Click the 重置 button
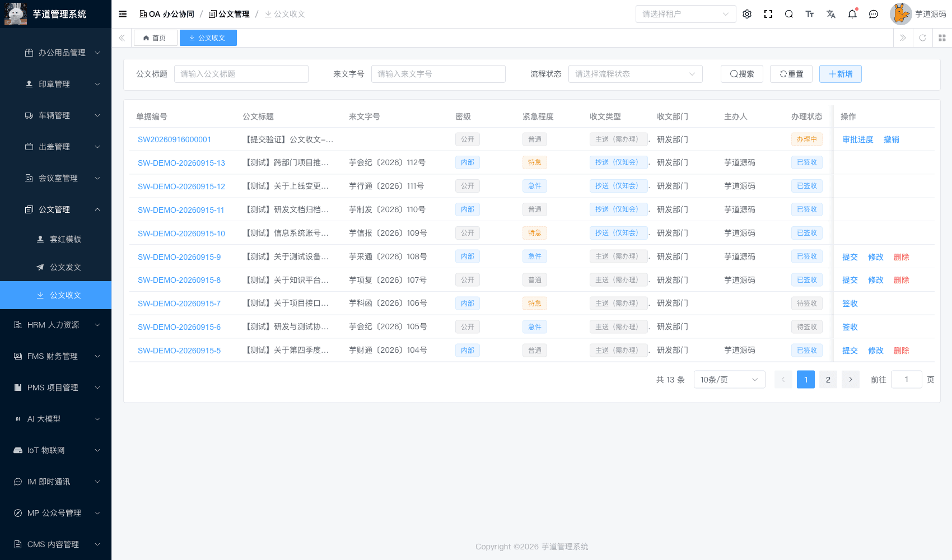This screenshot has height=560, width=952. (791, 74)
